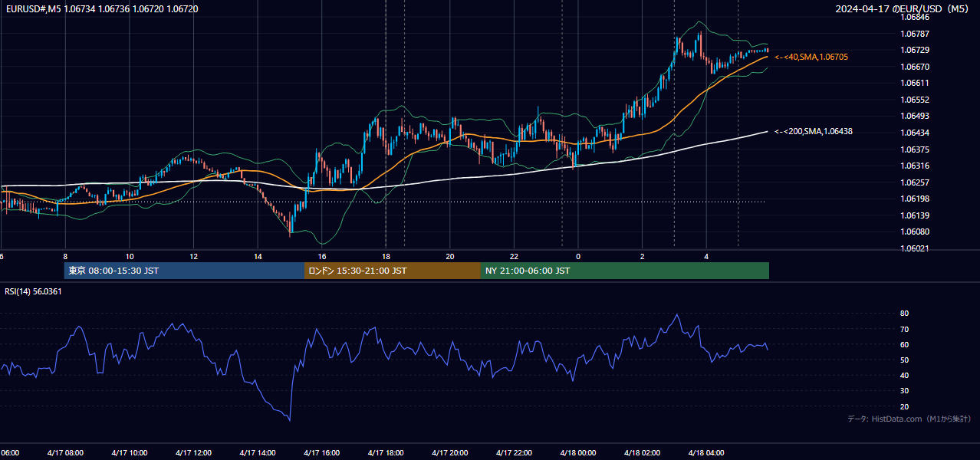Click the 1.06787 price axis label

click(x=915, y=34)
